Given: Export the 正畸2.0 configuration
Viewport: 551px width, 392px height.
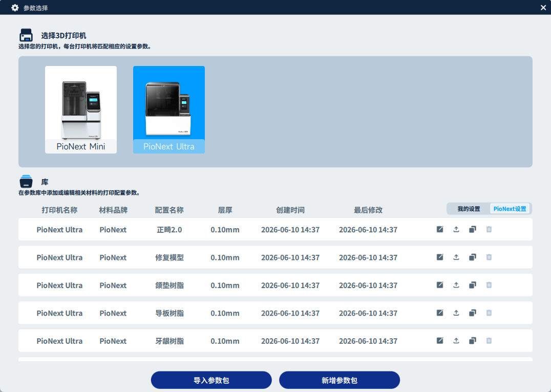Looking at the screenshot, I should [456, 229].
